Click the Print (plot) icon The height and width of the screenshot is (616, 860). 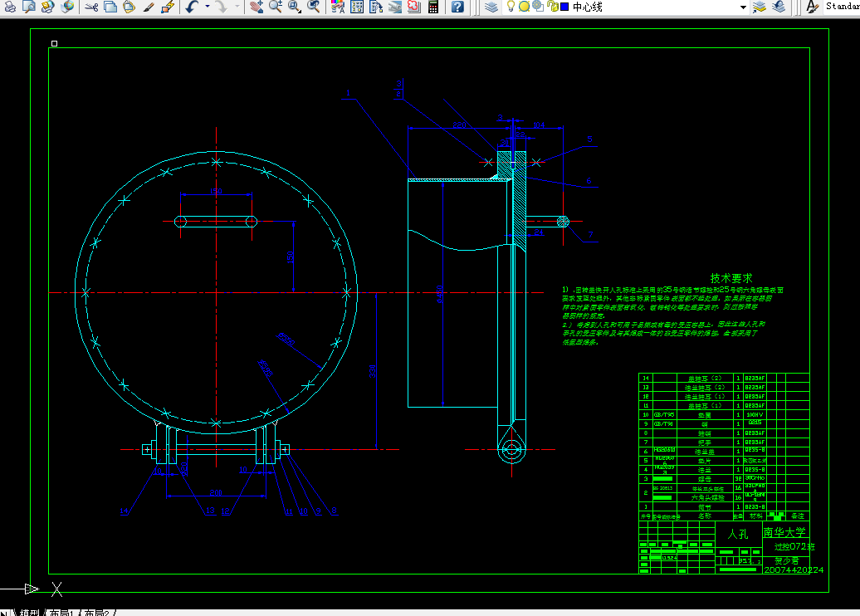[x=10, y=7]
